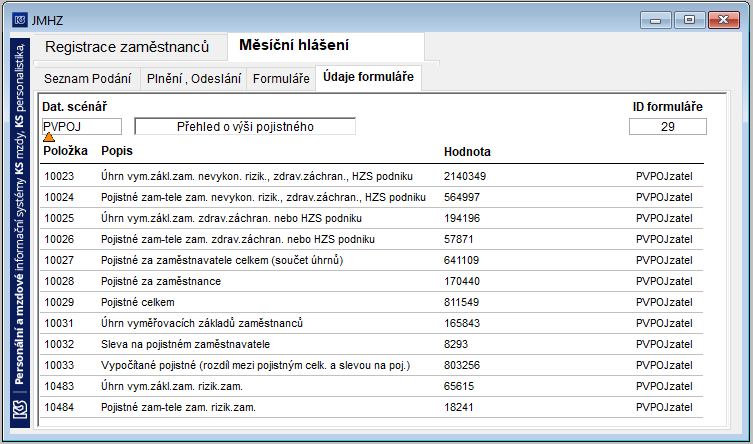Click PVPOJzatel in row 10023
The height and width of the screenshot is (444, 753).
click(664, 176)
